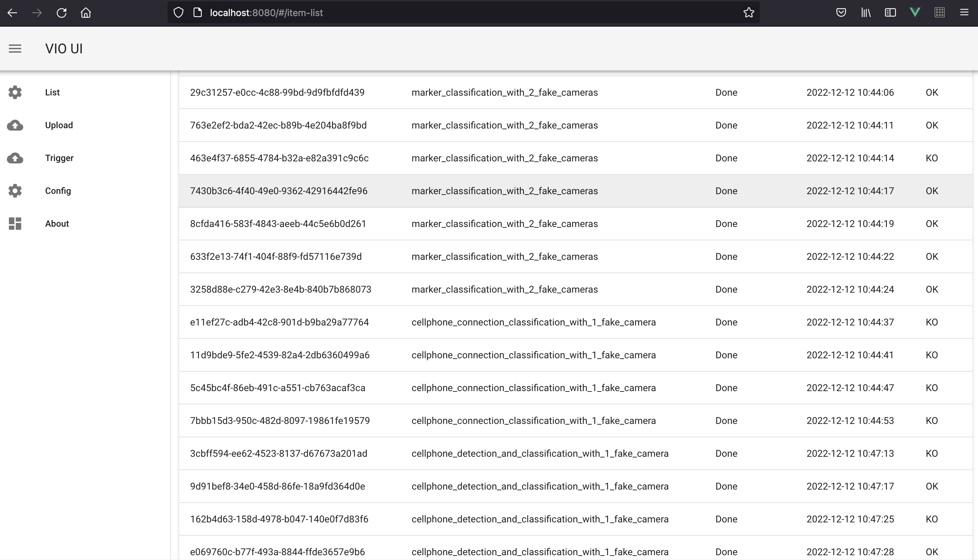
Task: Click the KO result at 10:44:14
Action: [931, 158]
